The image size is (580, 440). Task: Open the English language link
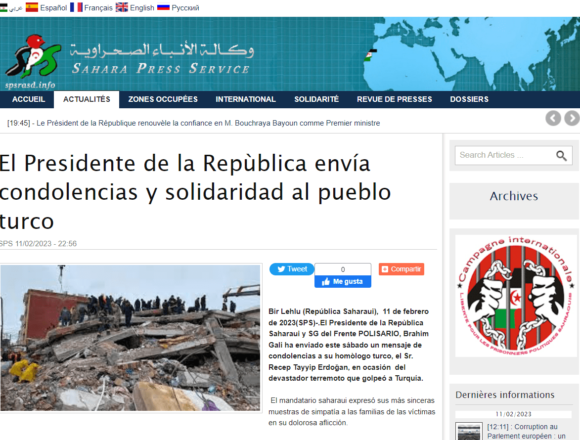pos(142,8)
